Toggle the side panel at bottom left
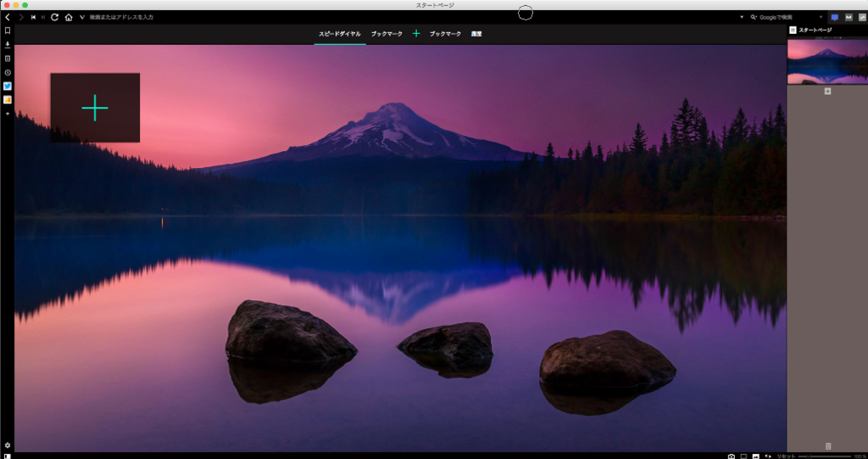Viewport: 868px width, 459px height. [x=7, y=456]
